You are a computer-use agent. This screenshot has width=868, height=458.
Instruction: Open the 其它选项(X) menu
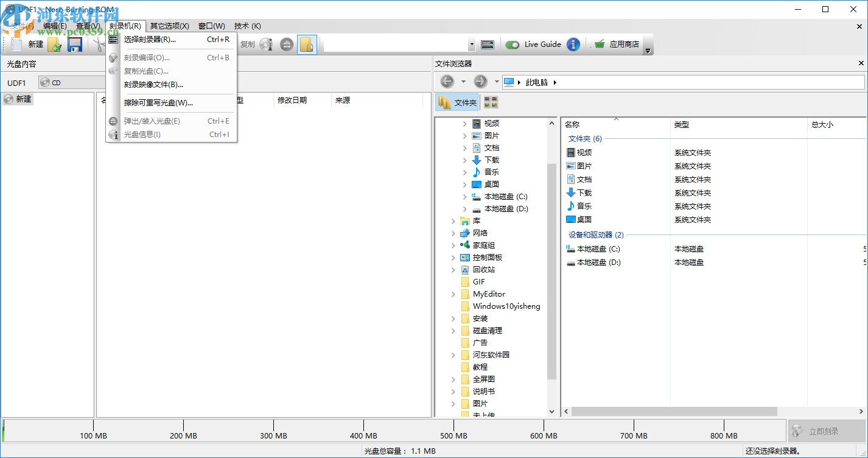point(170,26)
